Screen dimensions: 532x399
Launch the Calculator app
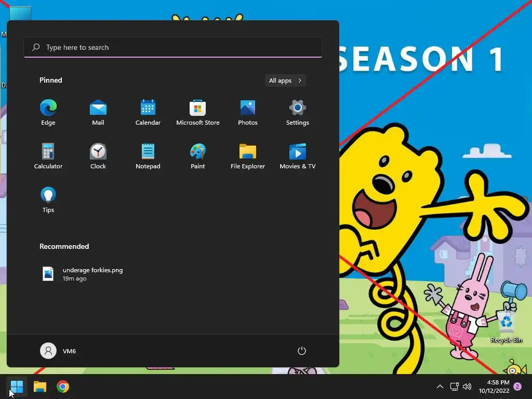[48, 156]
